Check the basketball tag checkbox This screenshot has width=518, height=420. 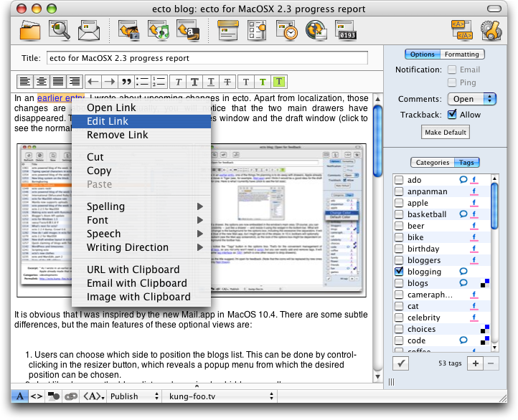[399, 214]
